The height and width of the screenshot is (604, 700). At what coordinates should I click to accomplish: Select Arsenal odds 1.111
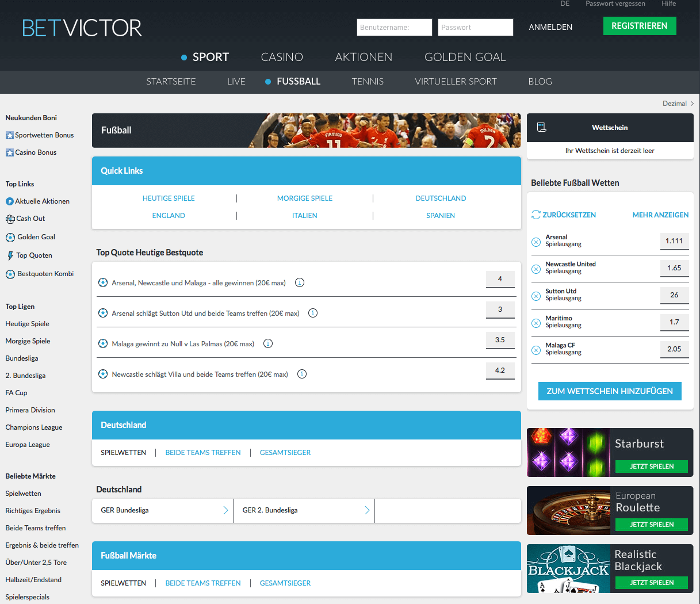[x=674, y=241]
